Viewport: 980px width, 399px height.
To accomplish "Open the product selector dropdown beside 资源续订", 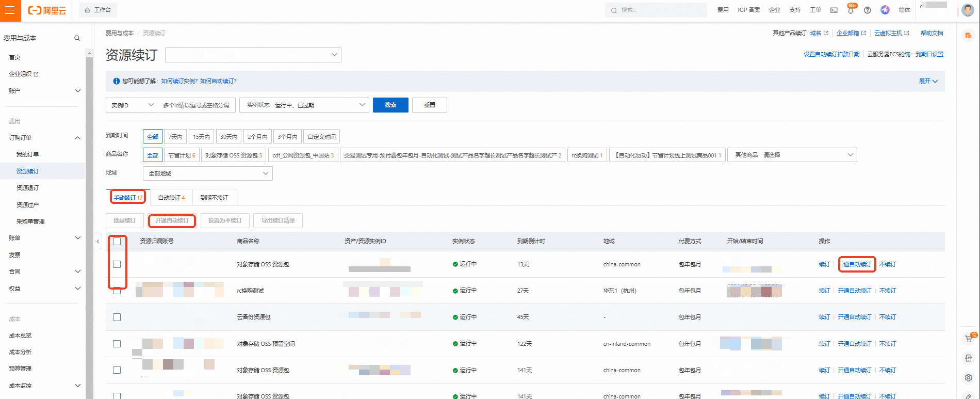I will (253, 55).
